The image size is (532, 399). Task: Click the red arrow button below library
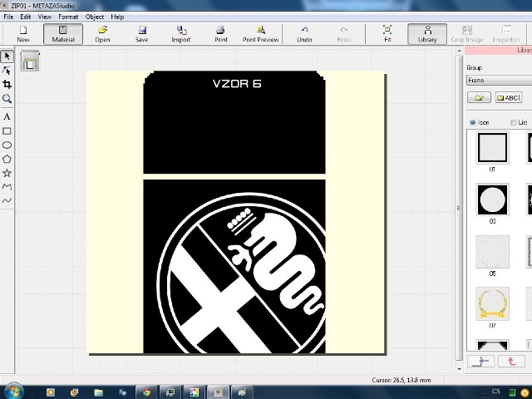(511, 361)
